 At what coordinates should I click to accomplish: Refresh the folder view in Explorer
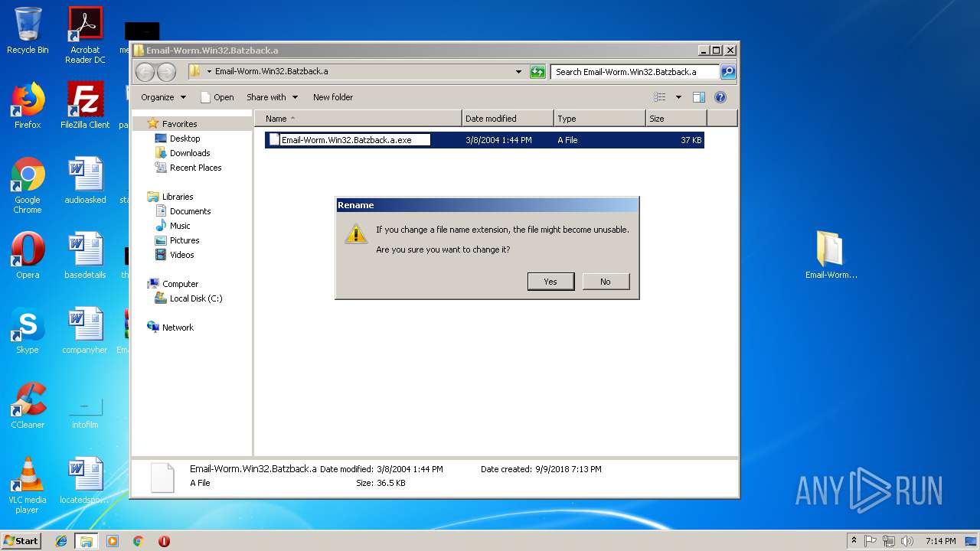pyautogui.click(x=537, y=72)
